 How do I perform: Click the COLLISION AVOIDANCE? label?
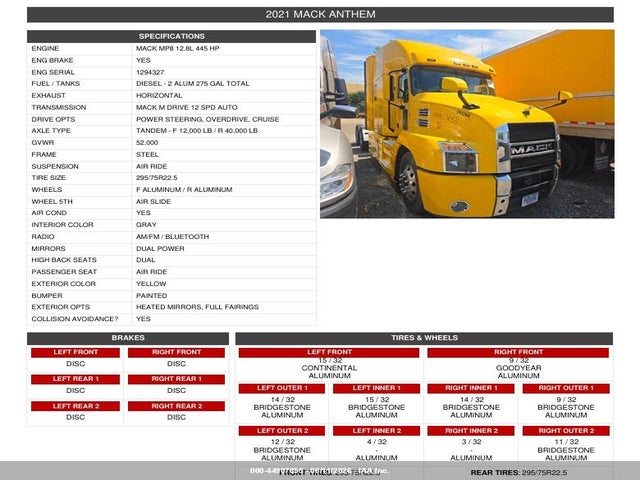click(75, 319)
